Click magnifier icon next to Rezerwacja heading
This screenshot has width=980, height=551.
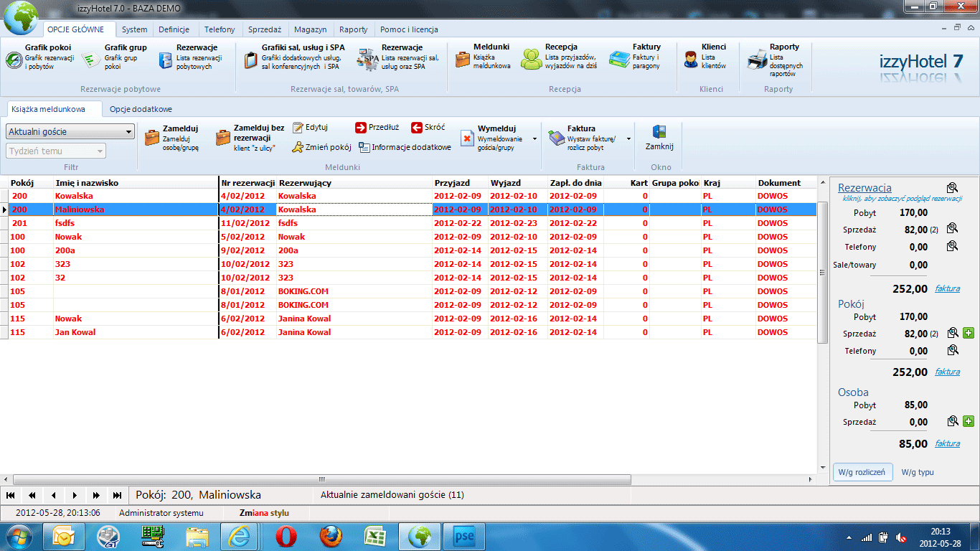pyautogui.click(x=952, y=188)
